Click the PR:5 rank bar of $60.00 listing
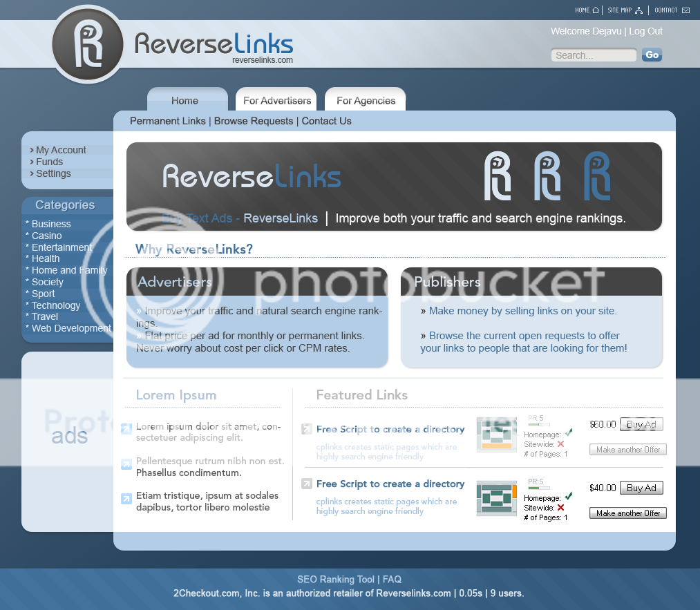Screen dimensions: 700x610 pos(539,424)
